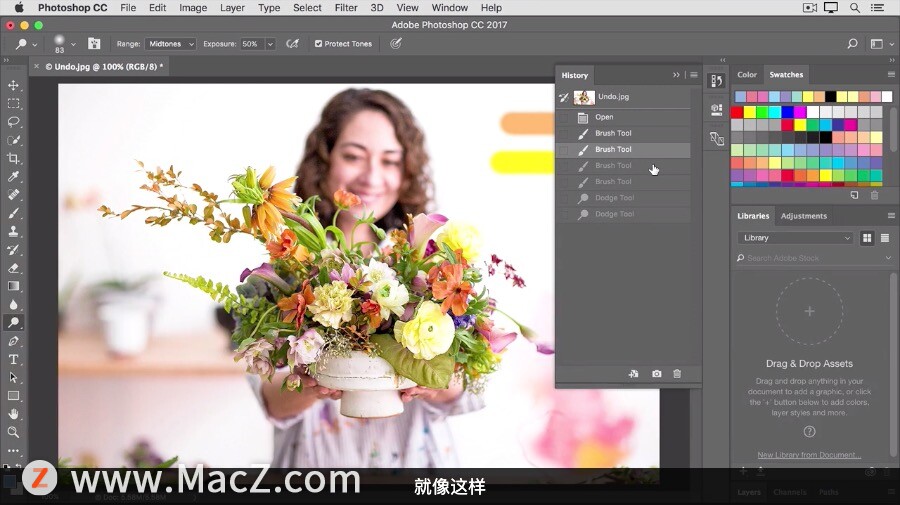Select the Undo.jpg document tab

pos(104,67)
